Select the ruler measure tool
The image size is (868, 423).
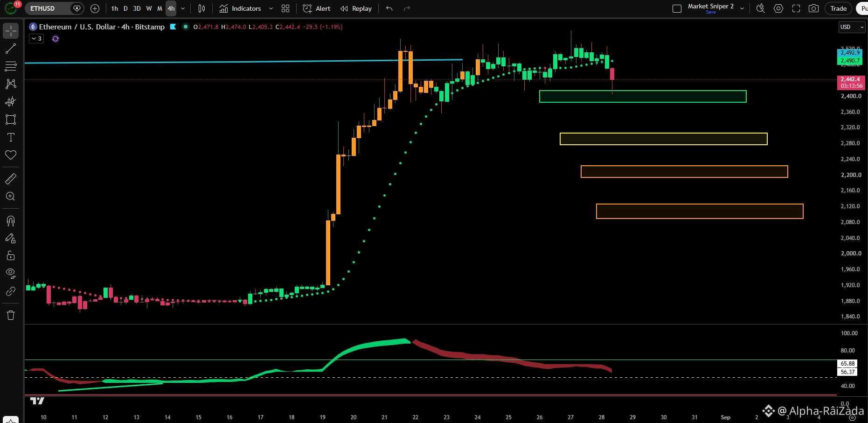[x=11, y=178]
